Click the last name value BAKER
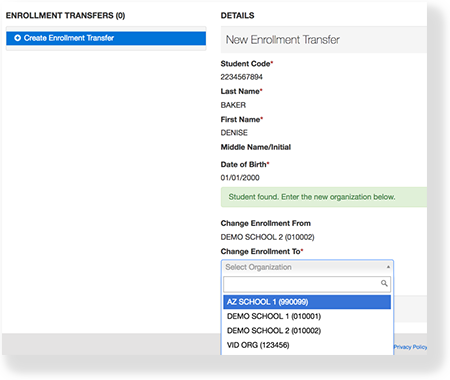 233,105
